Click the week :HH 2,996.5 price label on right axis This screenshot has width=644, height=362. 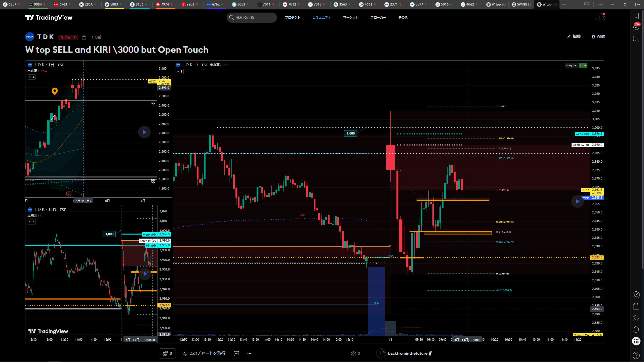point(589,134)
